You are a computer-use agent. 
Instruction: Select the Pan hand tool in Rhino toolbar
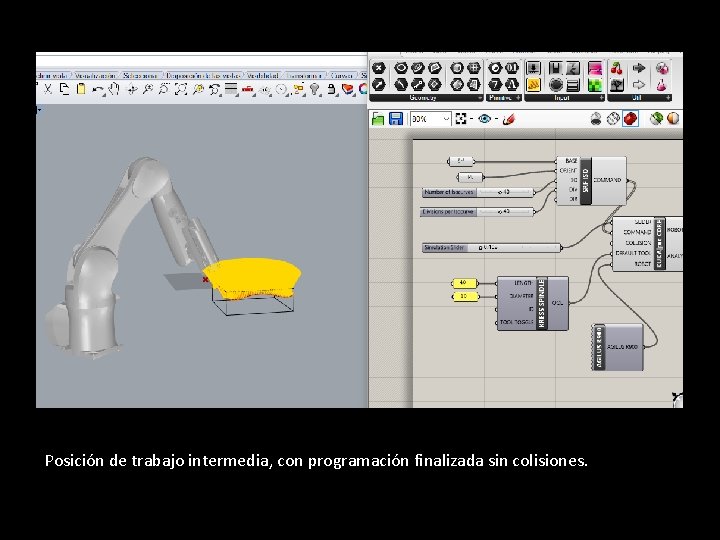[x=114, y=89]
